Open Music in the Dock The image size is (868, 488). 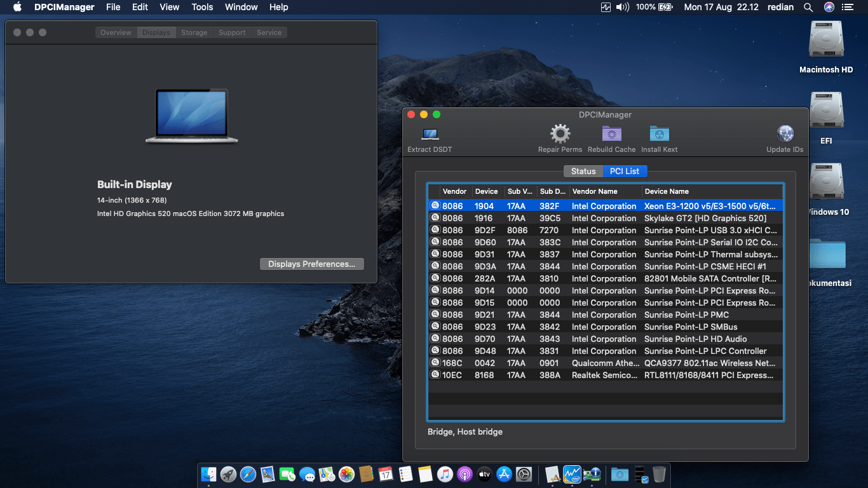(x=445, y=474)
